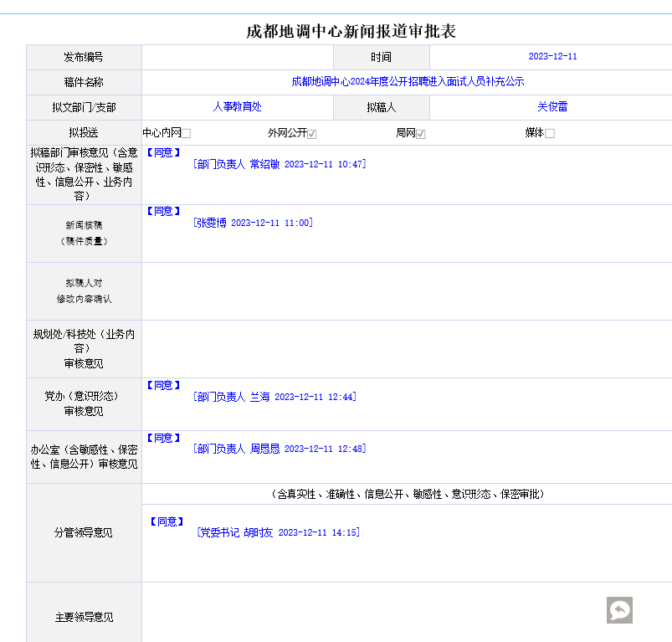Uncheck the 外网公开 checkbox
The width and height of the screenshot is (672, 642).
pos(312,134)
